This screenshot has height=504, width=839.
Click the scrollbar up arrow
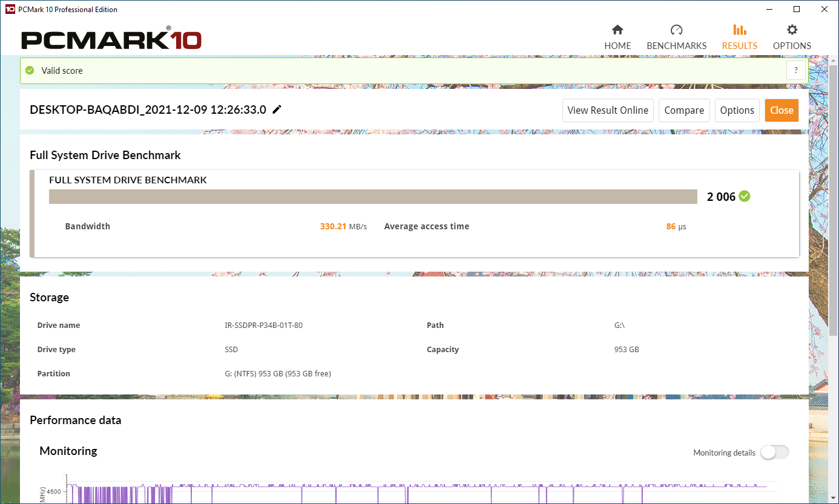[834, 61]
